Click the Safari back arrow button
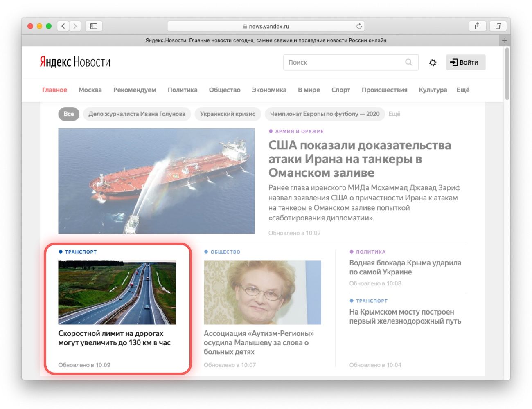The width and height of the screenshot is (532, 409). [63, 26]
